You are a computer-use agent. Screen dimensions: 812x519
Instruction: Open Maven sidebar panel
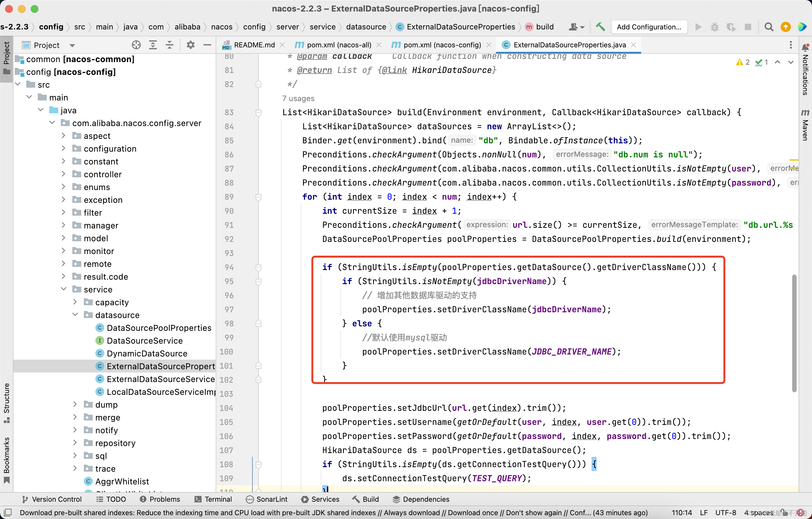click(805, 124)
